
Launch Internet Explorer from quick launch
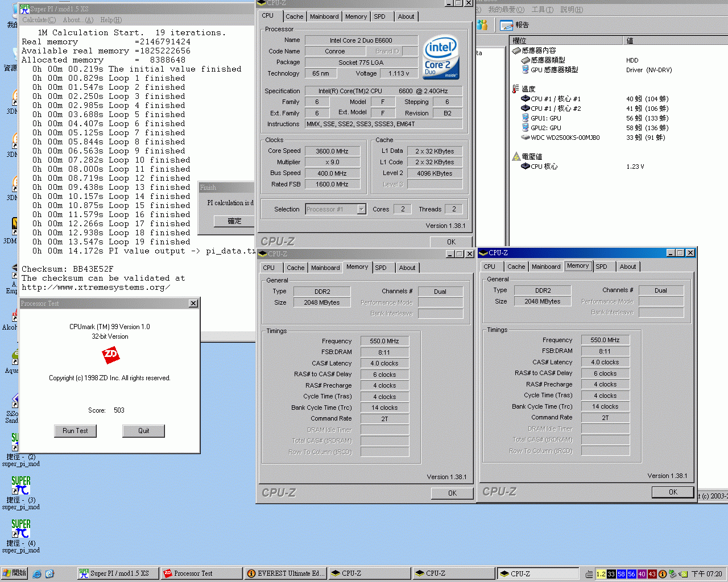pyautogui.click(x=37, y=574)
